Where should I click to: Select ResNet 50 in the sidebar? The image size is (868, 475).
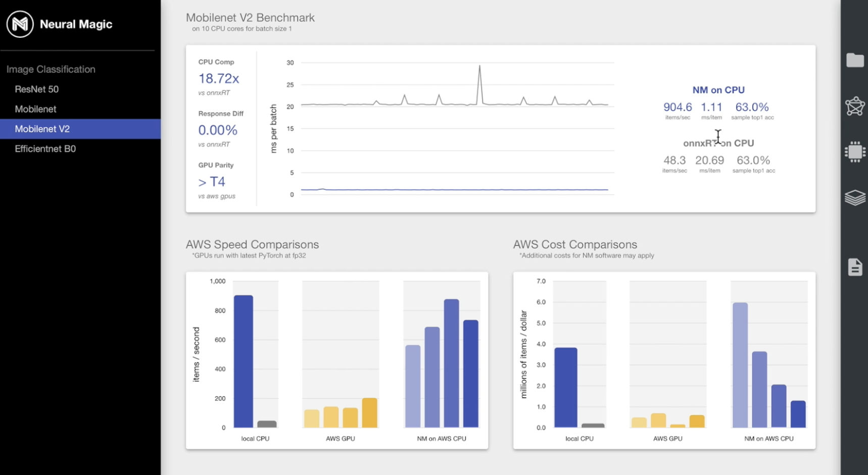coord(37,89)
